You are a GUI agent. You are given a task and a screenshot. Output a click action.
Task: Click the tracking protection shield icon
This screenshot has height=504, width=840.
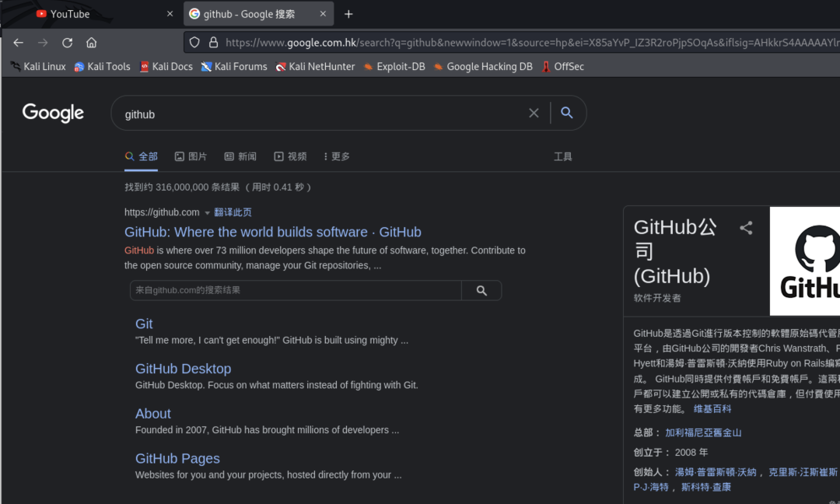[x=194, y=42]
